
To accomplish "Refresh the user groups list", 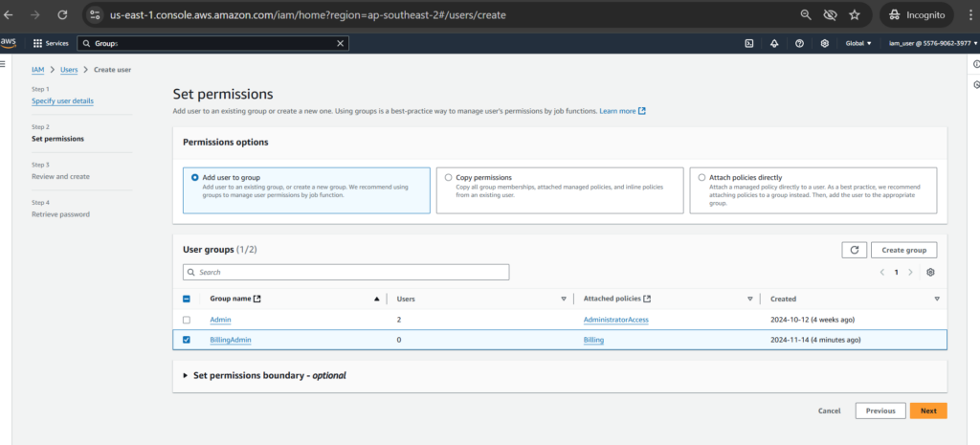I will pos(854,250).
